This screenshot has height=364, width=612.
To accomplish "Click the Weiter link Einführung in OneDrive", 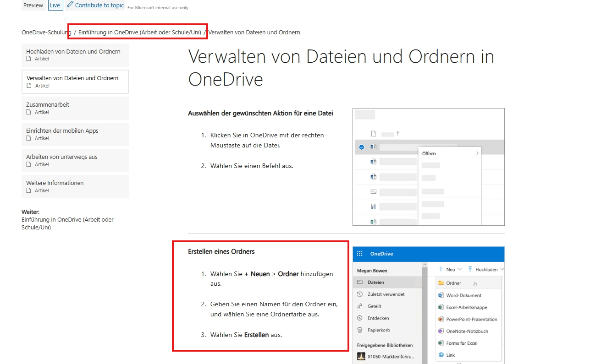I will coord(67,223).
